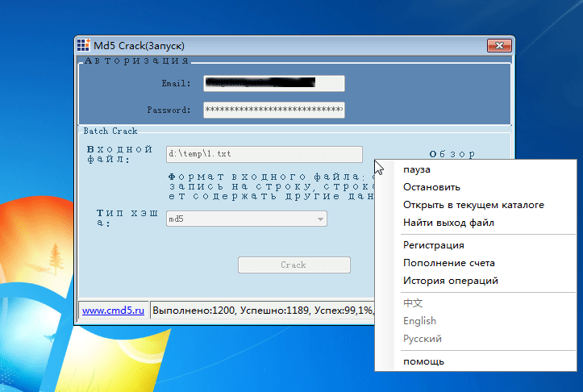Click the Crack button
Viewport: 583px width, 392px height.
click(x=294, y=265)
